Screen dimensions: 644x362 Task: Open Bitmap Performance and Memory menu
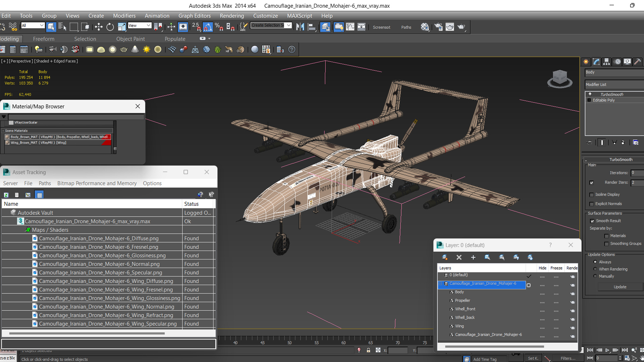coord(97,183)
